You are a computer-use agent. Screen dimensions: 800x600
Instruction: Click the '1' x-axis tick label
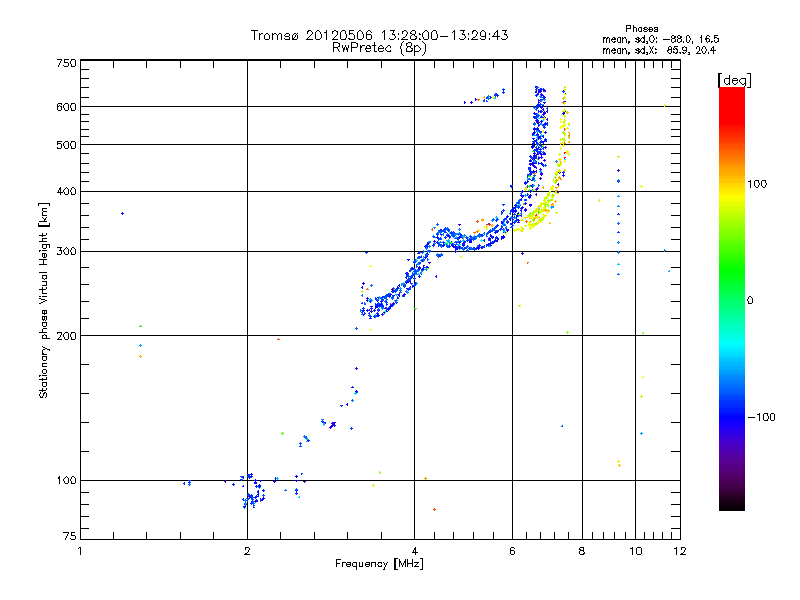pyautogui.click(x=80, y=552)
